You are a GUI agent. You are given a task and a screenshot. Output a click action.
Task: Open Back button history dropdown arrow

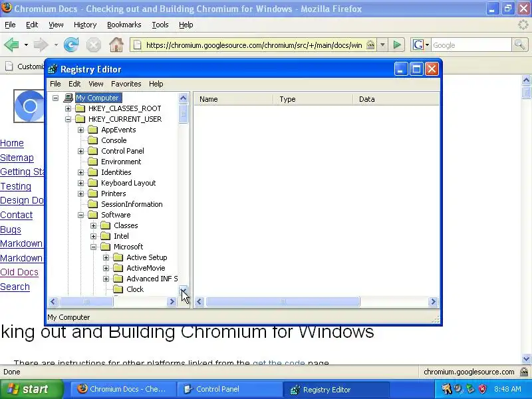(x=26, y=45)
